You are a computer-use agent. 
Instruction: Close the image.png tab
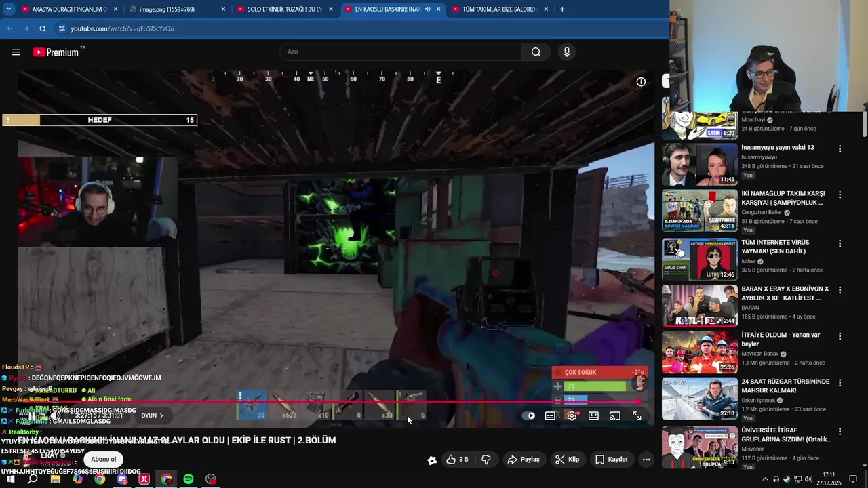[223, 9]
